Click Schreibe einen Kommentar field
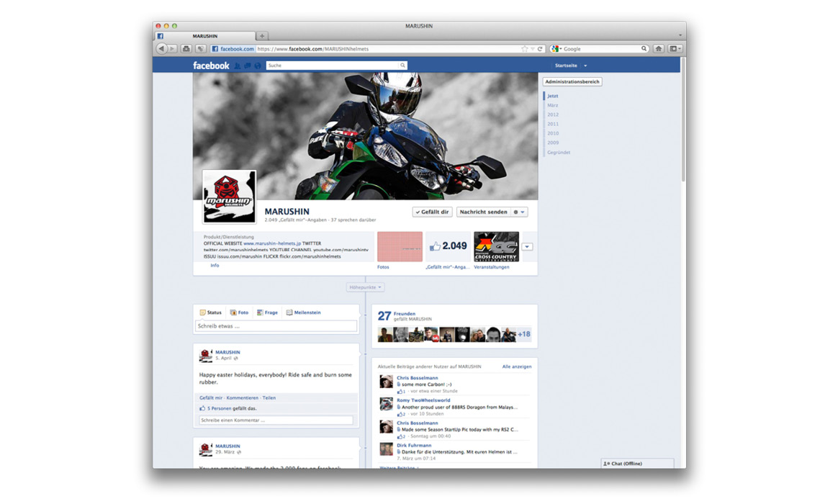The width and height of the screenshot is (838, 504). pyautogui.click(x=276, y=420)
